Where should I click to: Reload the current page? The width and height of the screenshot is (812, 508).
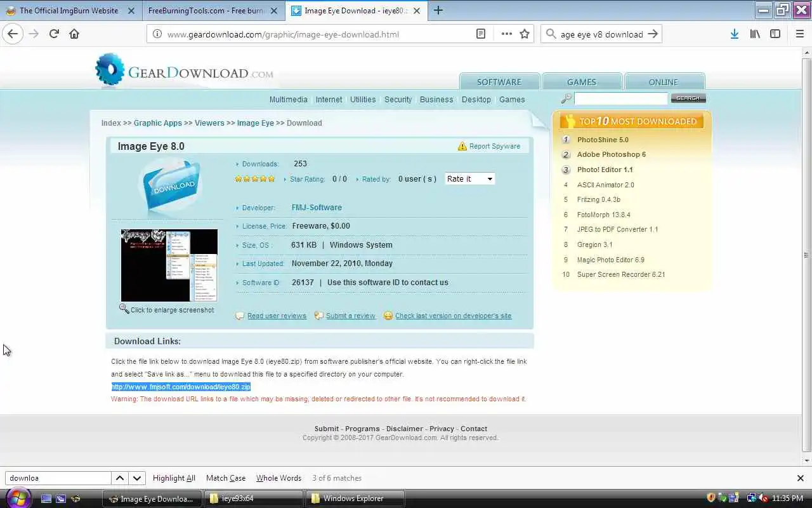click(x=54, y=34)
